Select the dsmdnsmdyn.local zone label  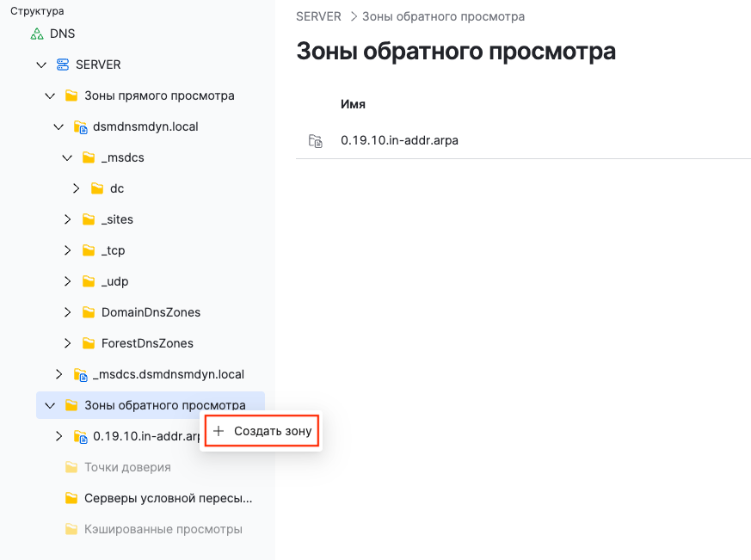coord(145,127)
